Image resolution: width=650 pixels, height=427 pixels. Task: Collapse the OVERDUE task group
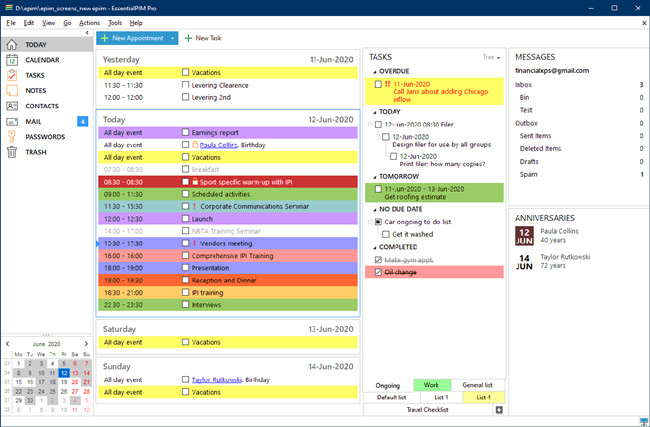375,72
